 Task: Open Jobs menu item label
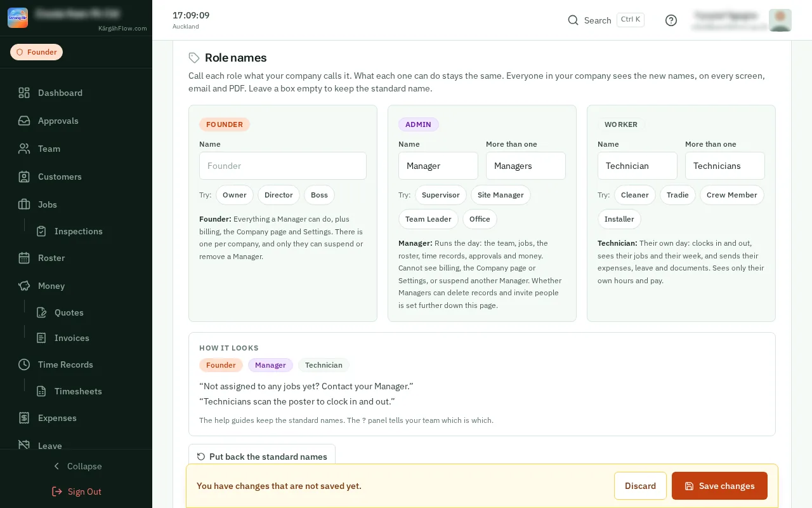[x=48, y=204]
